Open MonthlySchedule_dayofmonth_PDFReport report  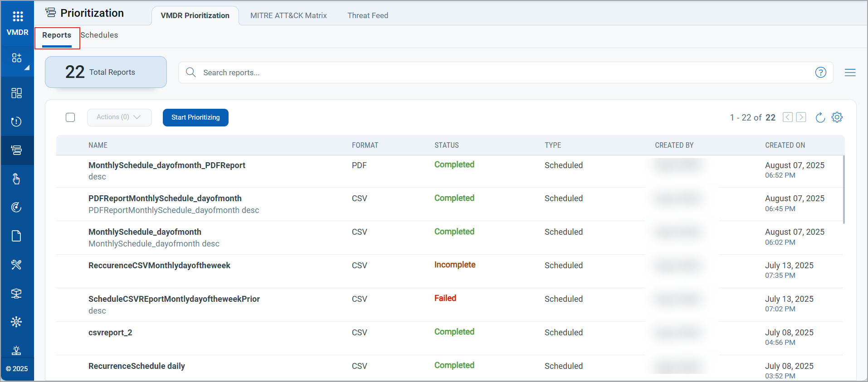point(166,165)
